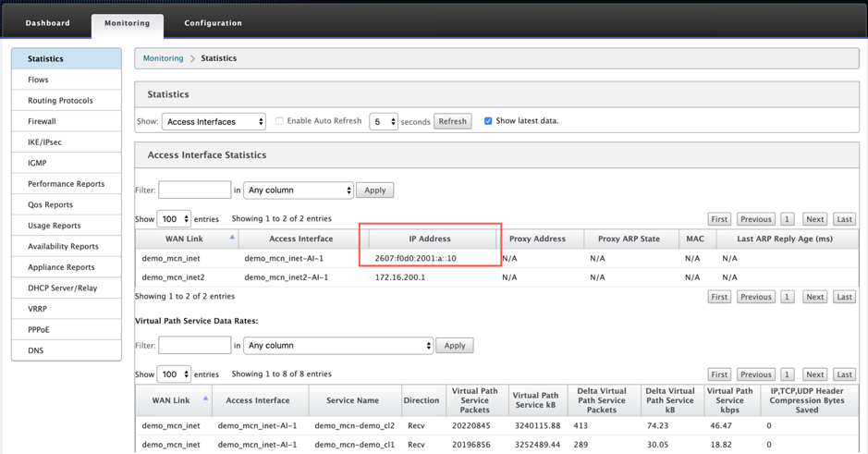Open VRRP sidebar item
This screenshot has width=868, height=454.
pyautogui.click(x=67, y=309)
